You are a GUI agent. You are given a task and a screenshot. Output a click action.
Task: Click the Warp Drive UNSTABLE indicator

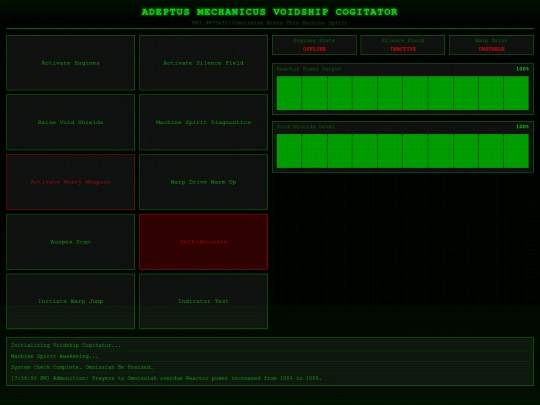click(x=491, y=45)
